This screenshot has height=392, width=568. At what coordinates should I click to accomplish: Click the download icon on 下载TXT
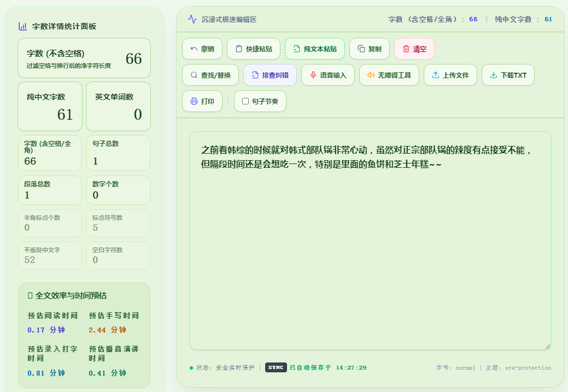(493, 75)
